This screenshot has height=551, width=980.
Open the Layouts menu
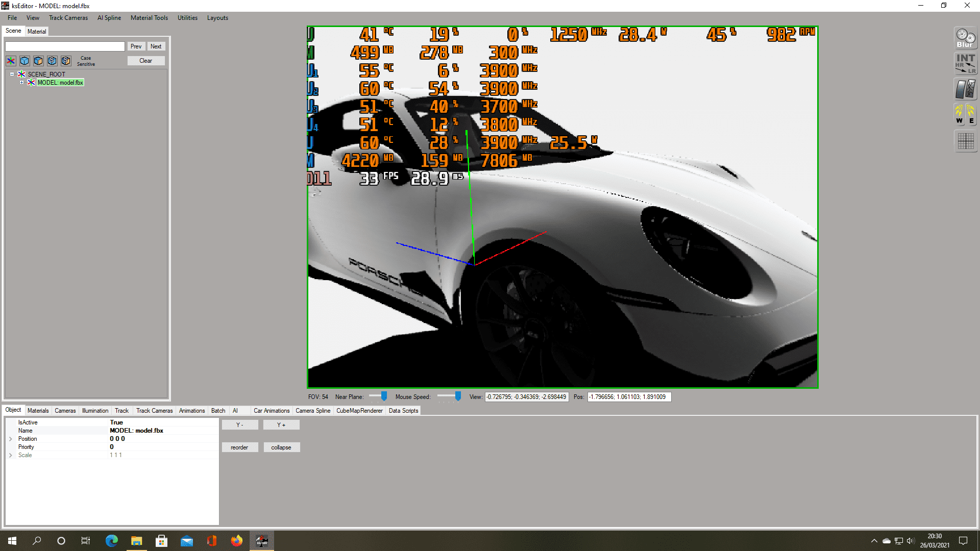(217, 18)
